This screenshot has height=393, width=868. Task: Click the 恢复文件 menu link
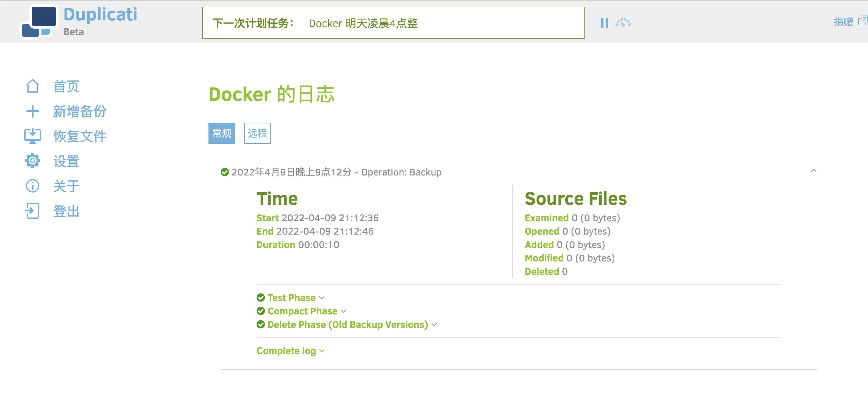click(x=80, y=136)
